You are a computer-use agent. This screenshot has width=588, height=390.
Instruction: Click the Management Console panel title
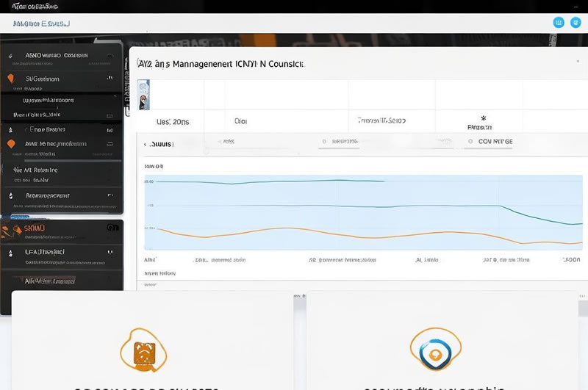[220, 65]
